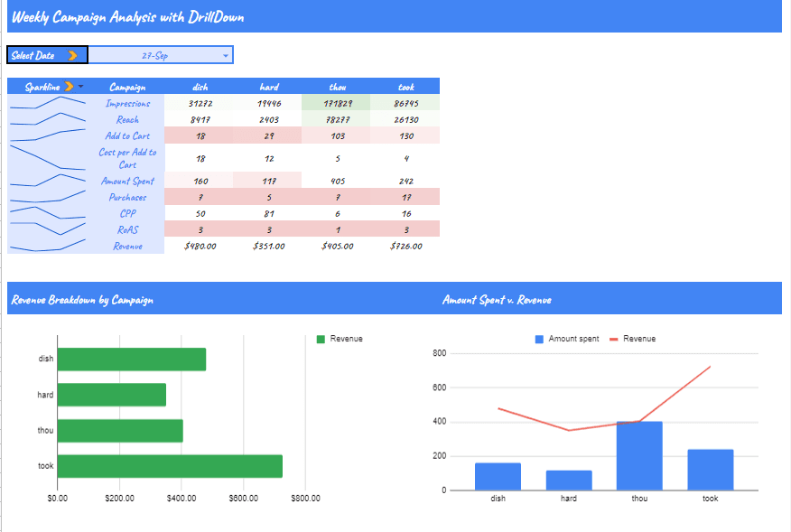Click the Cost per Add to Cart sparkline

48,157
